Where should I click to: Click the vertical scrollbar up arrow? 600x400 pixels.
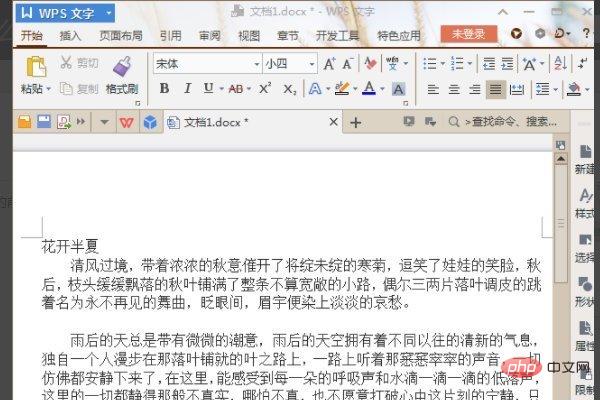561,158
